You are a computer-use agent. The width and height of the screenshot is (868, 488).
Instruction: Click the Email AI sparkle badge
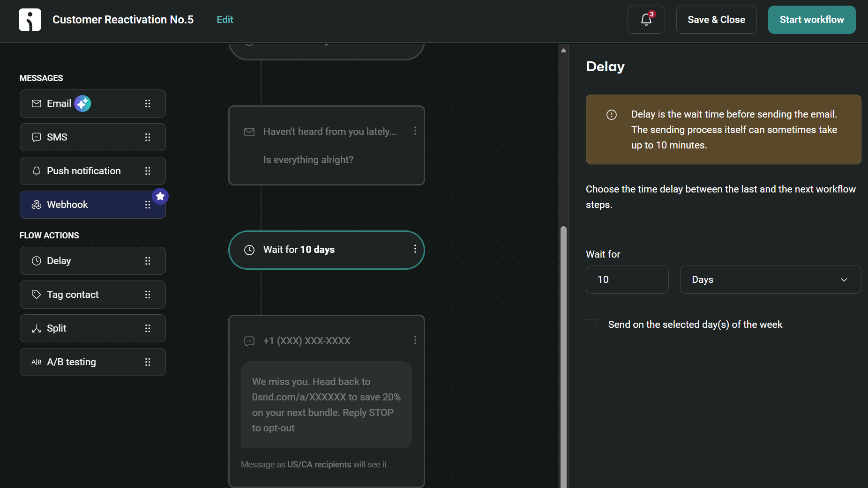coord(82,104)
